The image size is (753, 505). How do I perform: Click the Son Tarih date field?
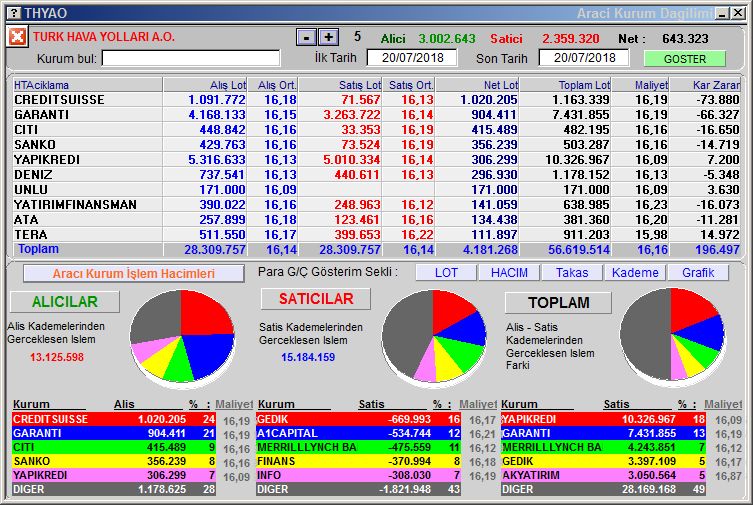tap(584, 58)
